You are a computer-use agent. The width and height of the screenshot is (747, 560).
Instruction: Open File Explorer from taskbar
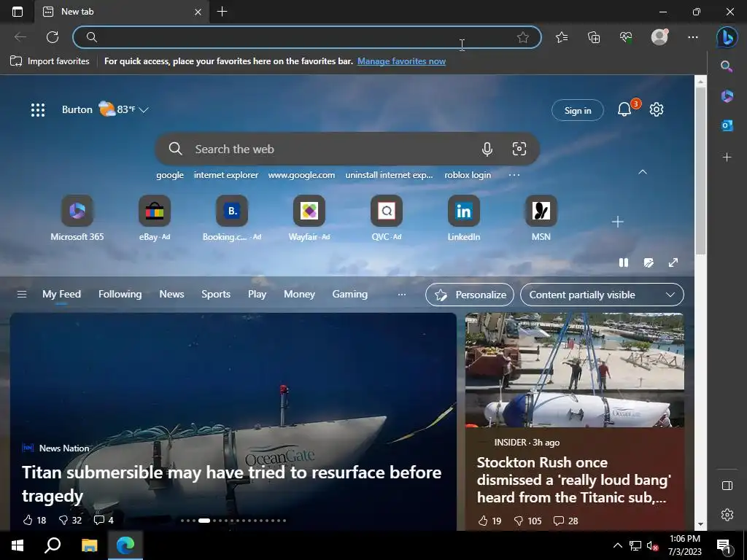pyautogui.click(x=89, y=545)
